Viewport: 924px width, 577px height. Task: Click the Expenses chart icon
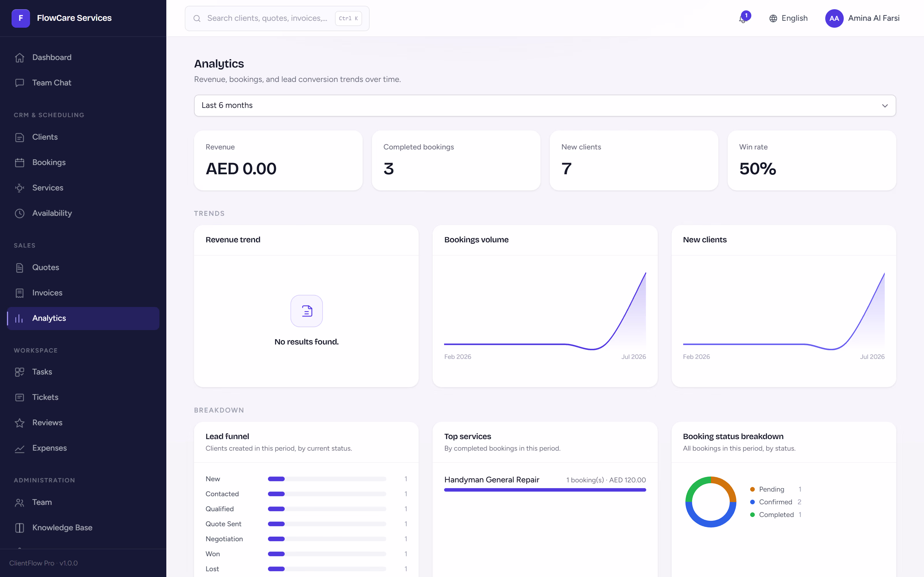(19, 448)
